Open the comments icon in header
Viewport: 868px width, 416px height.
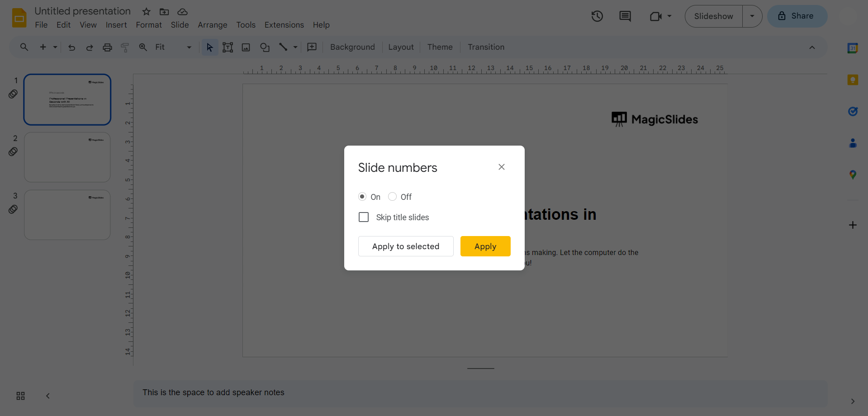click(625, 16)
